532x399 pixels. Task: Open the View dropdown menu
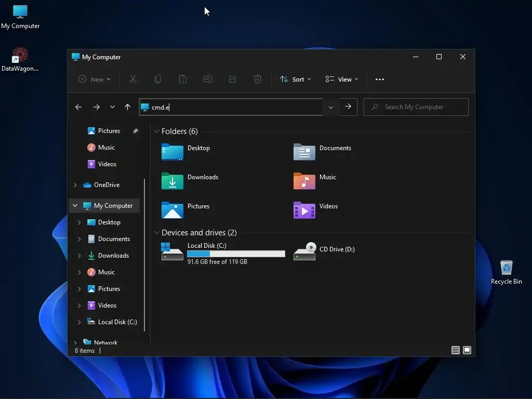pyautogui.click(x=342, y=79)
